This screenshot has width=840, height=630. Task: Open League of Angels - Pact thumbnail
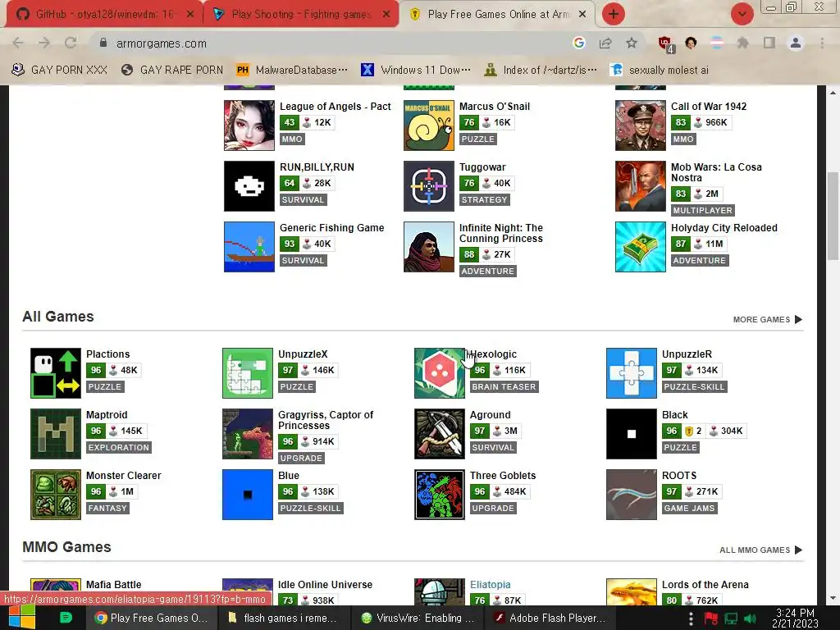pyautogui.click(x=249, y=126)
